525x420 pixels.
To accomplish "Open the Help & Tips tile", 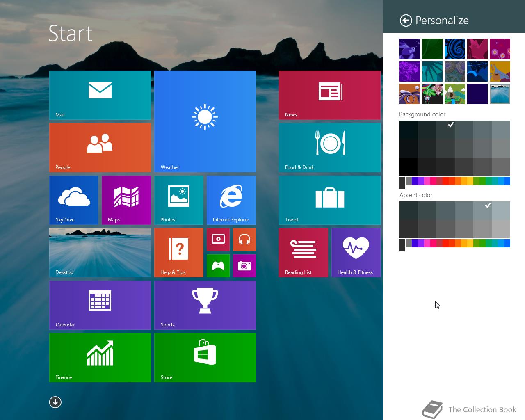I will coord(179,253).
